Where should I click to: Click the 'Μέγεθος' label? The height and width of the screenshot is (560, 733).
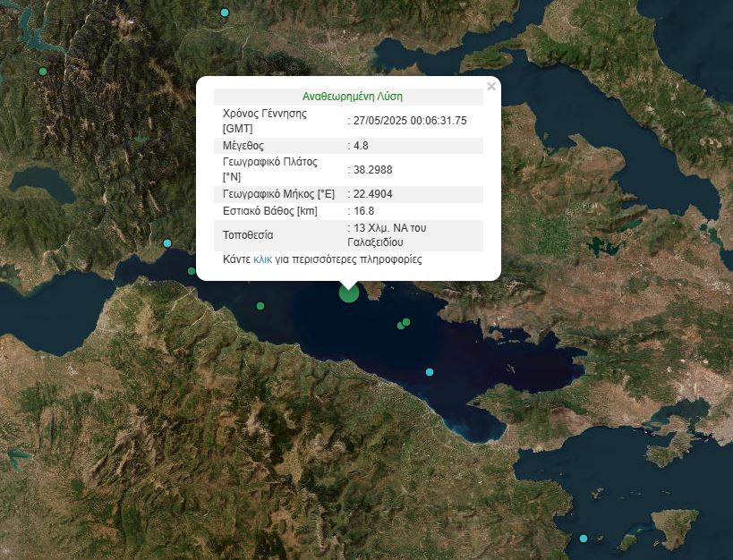coord(243,146)
